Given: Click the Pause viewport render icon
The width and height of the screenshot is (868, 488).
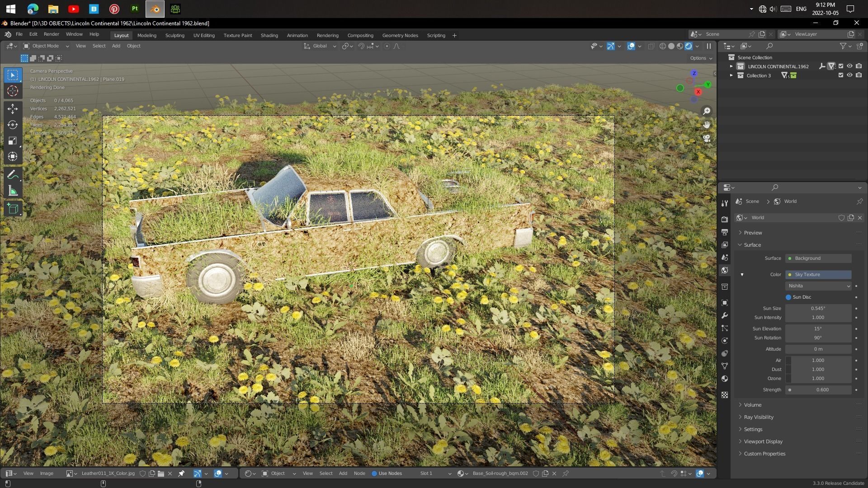Looking at the screenshot, I should 708,46.
